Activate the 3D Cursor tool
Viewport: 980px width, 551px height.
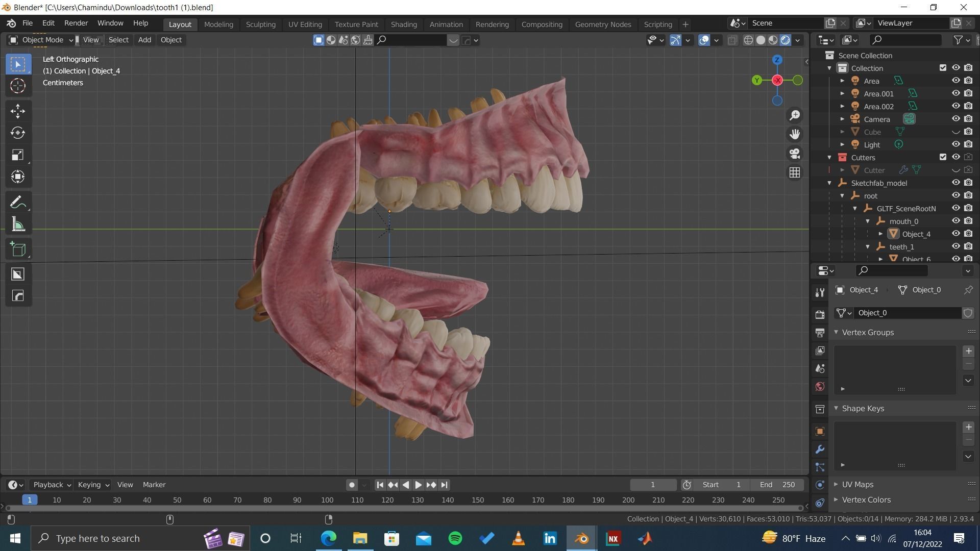18,86
